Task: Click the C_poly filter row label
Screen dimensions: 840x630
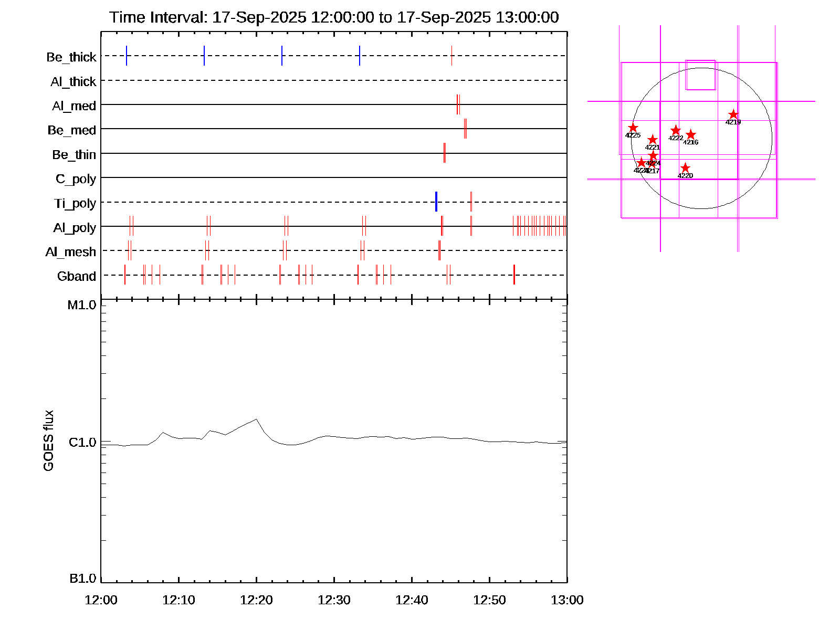Action: pos(76,179)
